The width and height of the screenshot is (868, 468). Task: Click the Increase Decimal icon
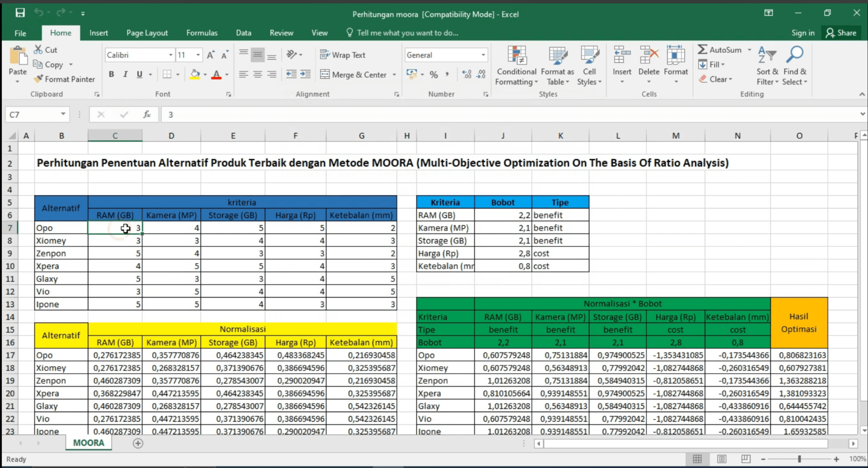pyautogui.click(x=467, y=74)
